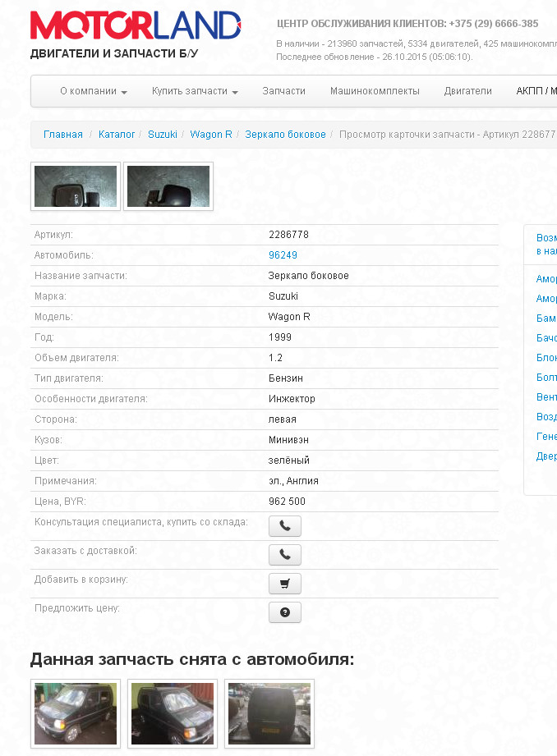The height and width of the screenshot is (756, 557).
Task: Open "Зеркало боковое" breadcrumb link
Action: 285,134
